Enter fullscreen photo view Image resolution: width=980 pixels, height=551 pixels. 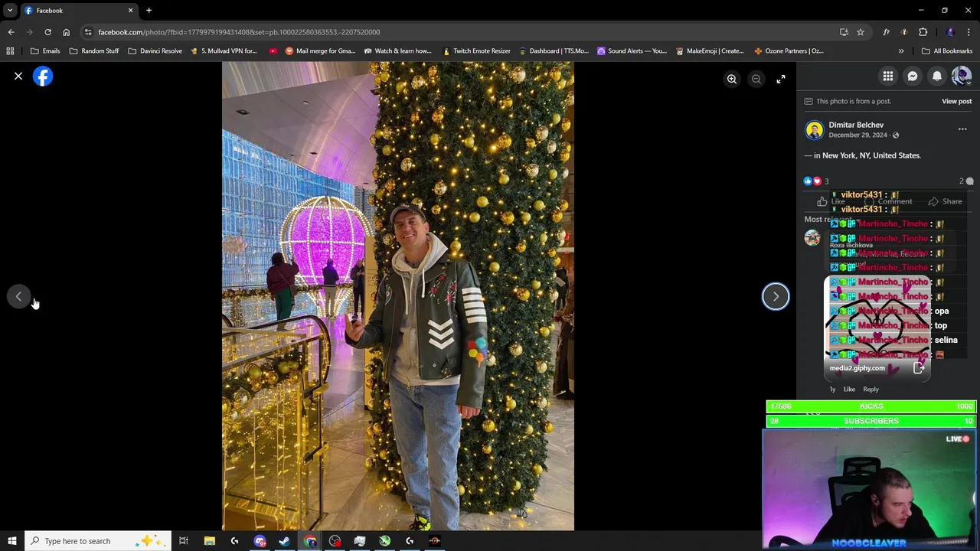781,79
